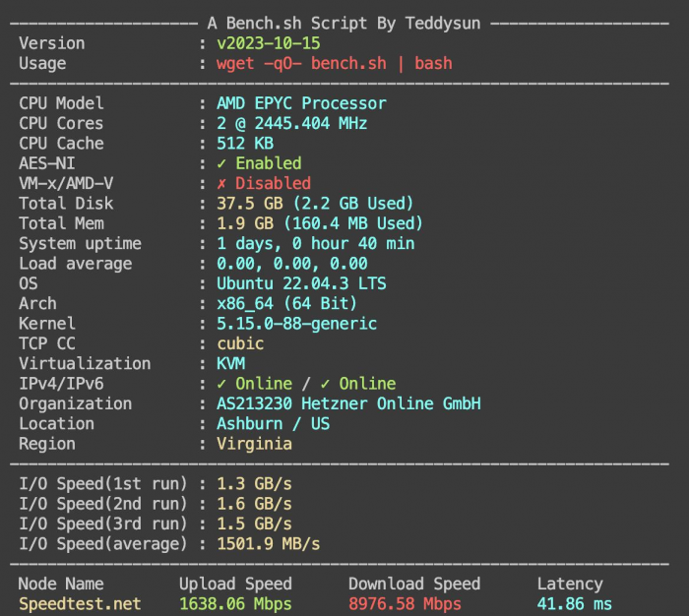
Task: Click Ubuntu 22.04.3 LTS OS text
Action: pos(301,283)
